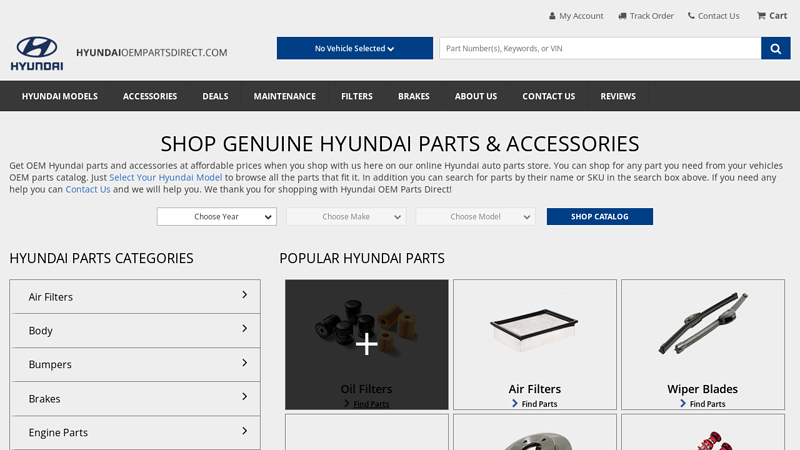This screenshot has height=450, width=800.
Task: Click the phone icon by Contact Us
Action: (691, 16)
